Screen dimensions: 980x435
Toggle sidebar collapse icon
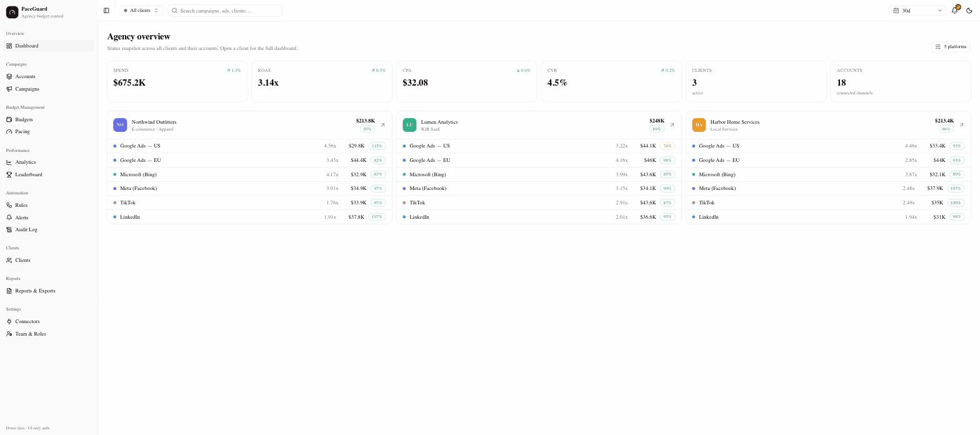(x=106, y=11)
